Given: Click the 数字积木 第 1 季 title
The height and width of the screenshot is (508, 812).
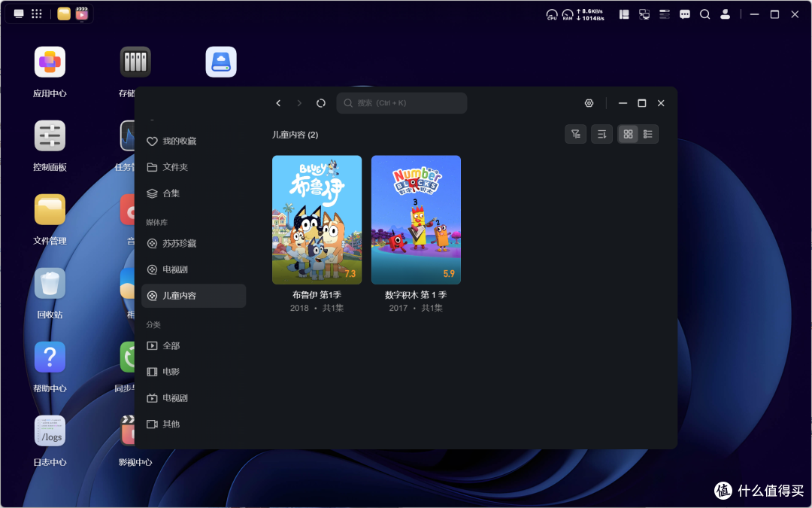Looking at the screenshot, I should point(416,295).
